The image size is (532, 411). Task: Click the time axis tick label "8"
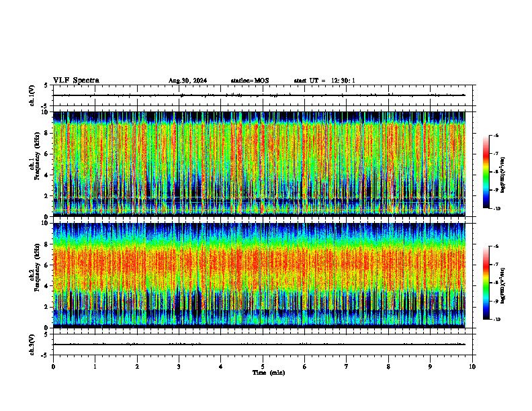388,367
